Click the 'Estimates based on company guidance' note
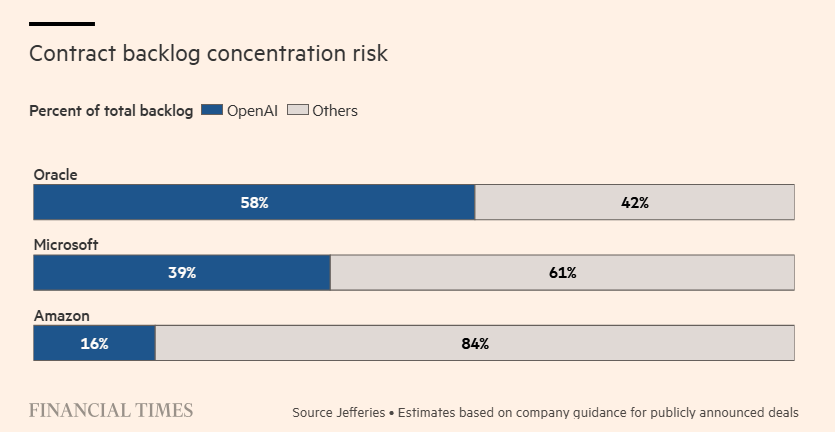The width and height of the screenshot is (835, 432). pos(598,412)
